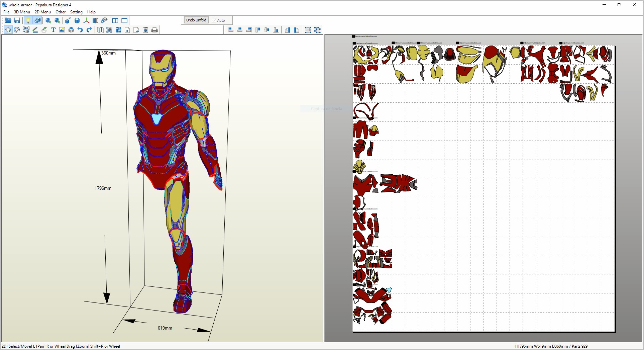Redo the action with right curved arrow
Screen dimensions: 644x350
tap(89, 30)
